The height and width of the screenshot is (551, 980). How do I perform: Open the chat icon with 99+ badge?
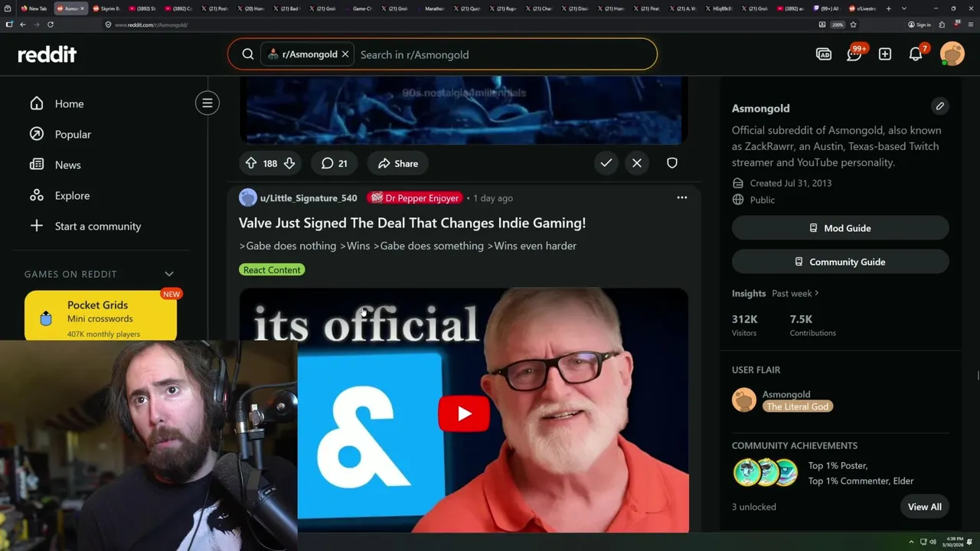point(854,54)
